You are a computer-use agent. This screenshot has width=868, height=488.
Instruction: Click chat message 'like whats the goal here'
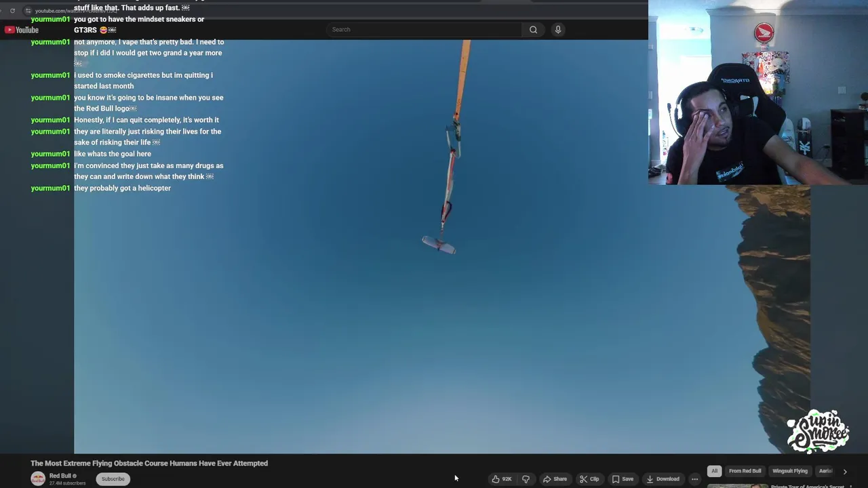[x=113, y=154]
